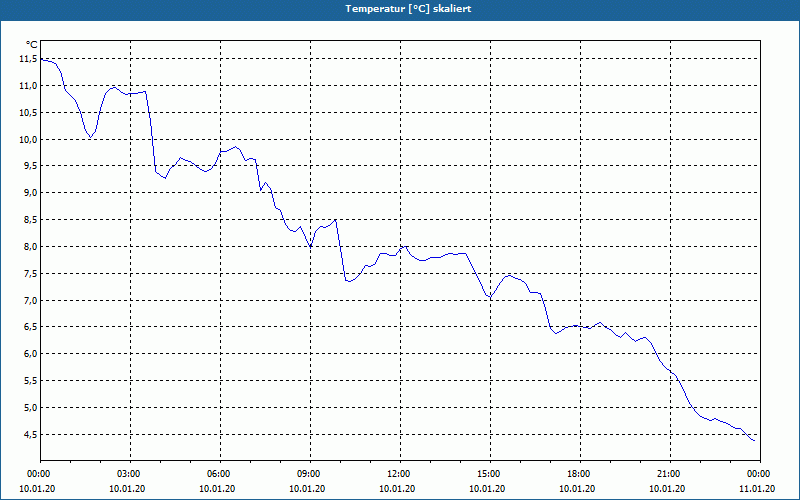Click the 5,0 y-axis label
Image resolution: width=800 pixels, height=500 pixels.
click(x=30, y=408)
